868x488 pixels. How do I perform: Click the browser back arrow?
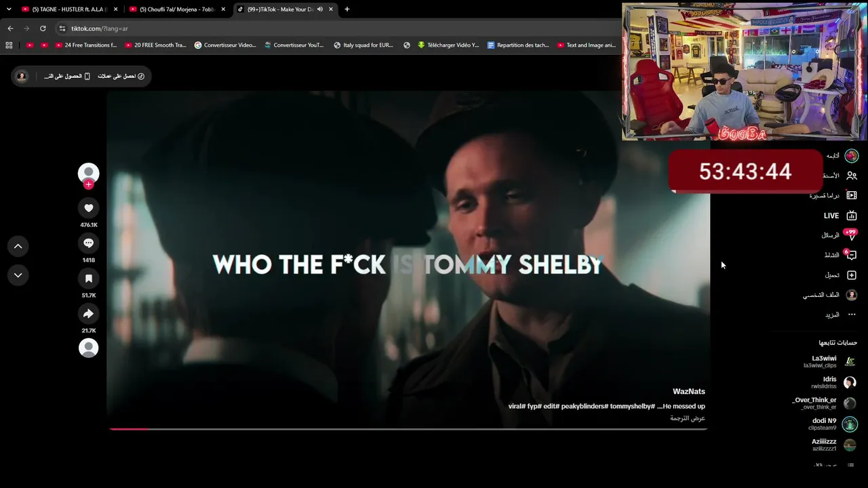(x=10, y=28)
